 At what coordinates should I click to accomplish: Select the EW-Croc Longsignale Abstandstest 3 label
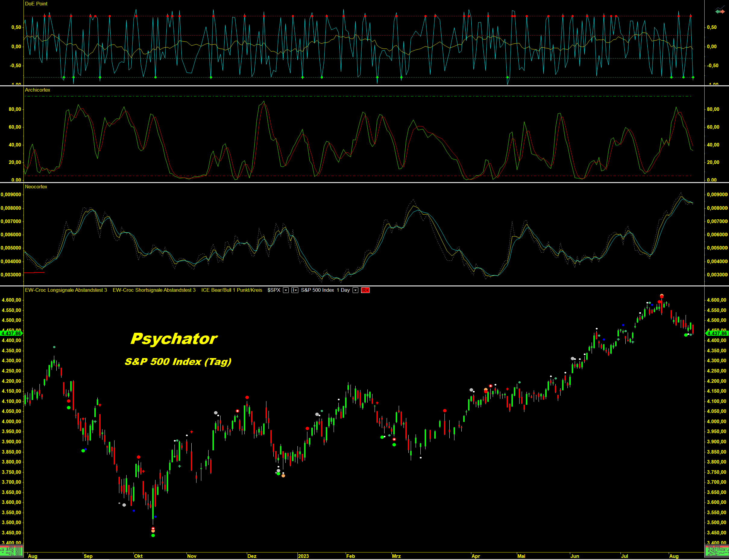coord(66,290)
